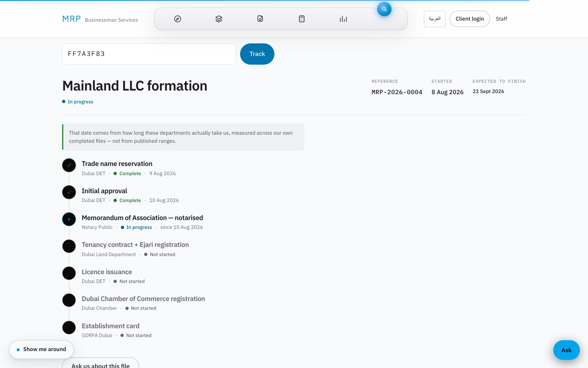Click 'since 10 Aug 2026' text
The width and height of the screenshot is (588, 368).
182,227
